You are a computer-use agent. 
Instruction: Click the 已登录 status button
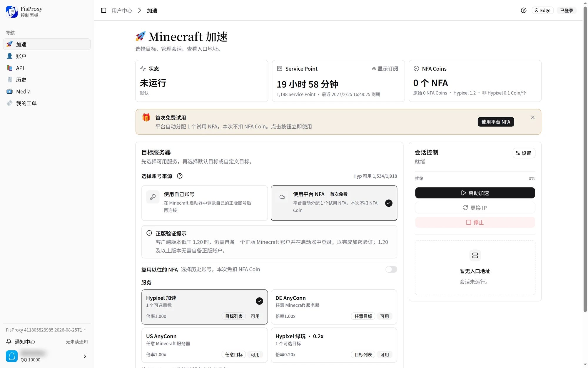coord(567,10)
